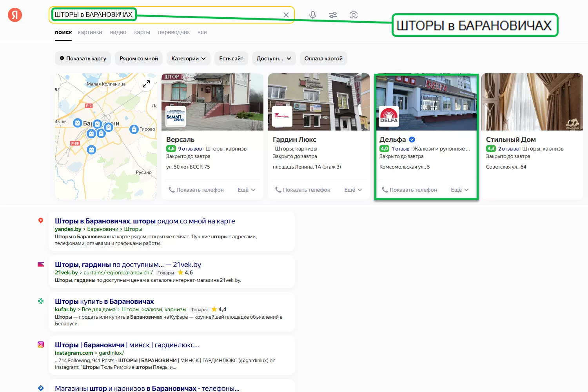Open 9 отзывов for Версаль
Viewport: 588px width, 392px height.
pyautogui.click(x=190, y=149)
